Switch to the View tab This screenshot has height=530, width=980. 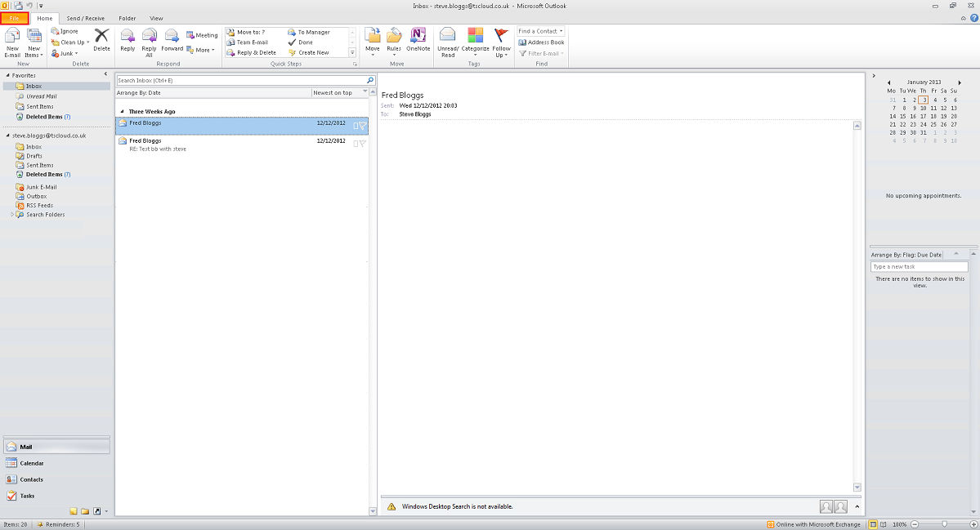[x=156, y=18]
